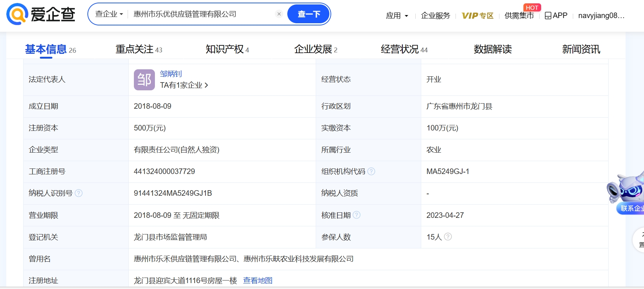
Task: Expand TA有1家企业 chevron link
Action: tap(184, 85)
